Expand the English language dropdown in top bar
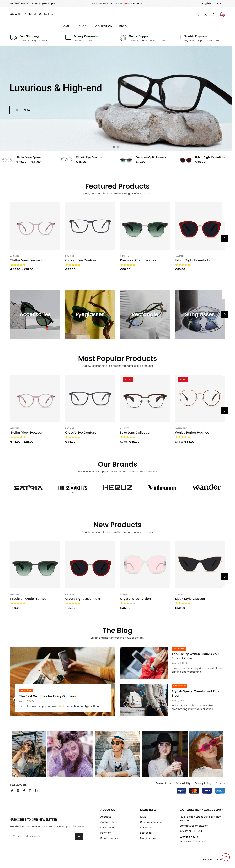This screenshot has width=235, height=868. pos(208,3)
